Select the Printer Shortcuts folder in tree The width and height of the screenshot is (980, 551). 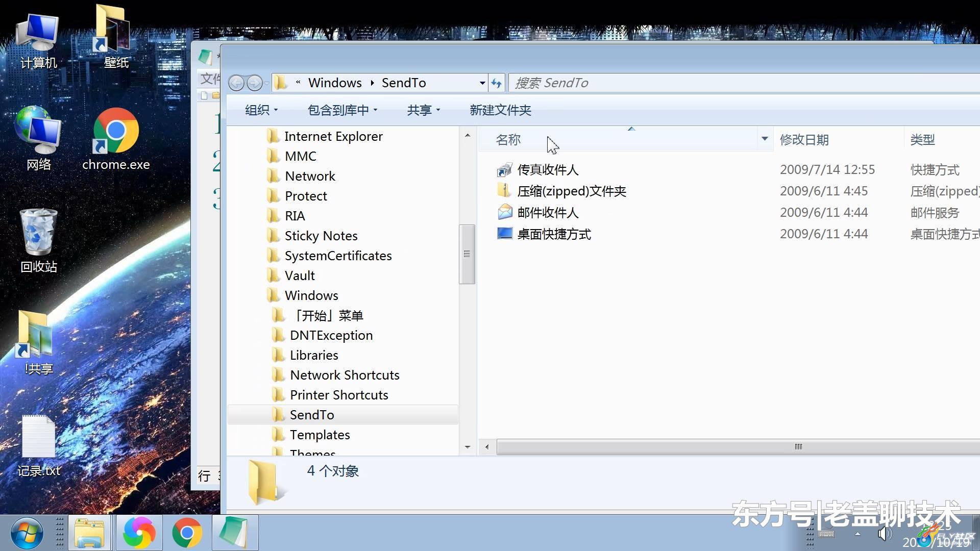(x=339, y=395)
